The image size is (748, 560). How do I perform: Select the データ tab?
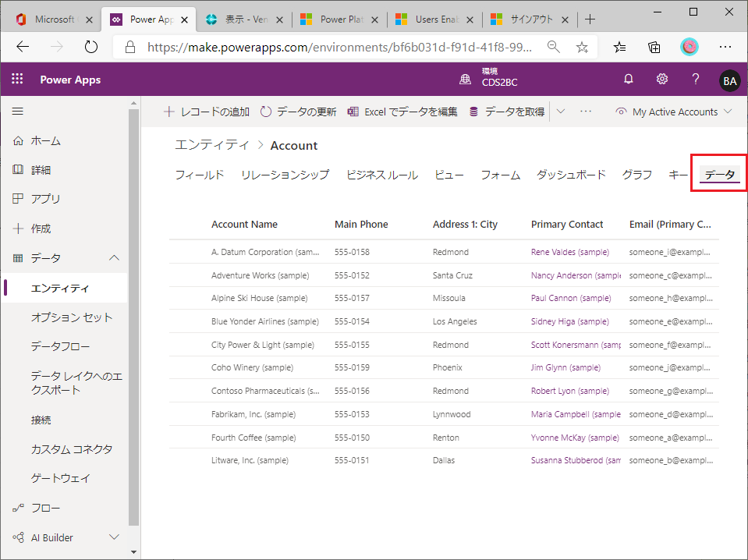[720, 175]
